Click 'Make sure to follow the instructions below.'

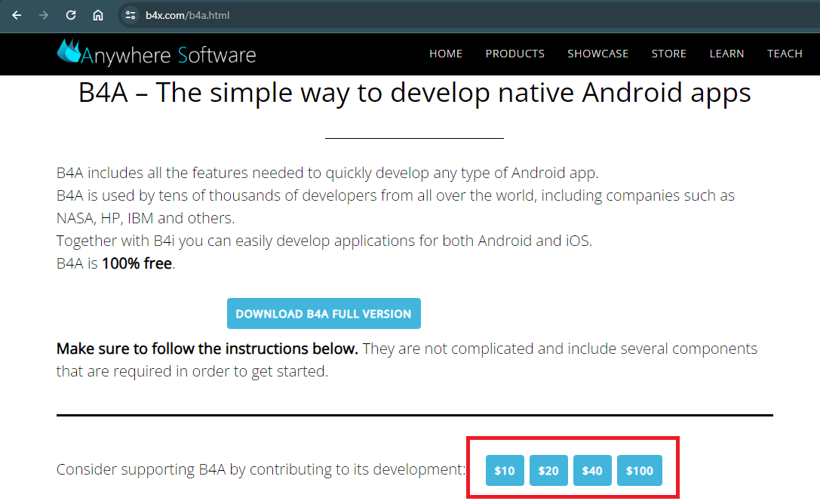click(207, 349)
